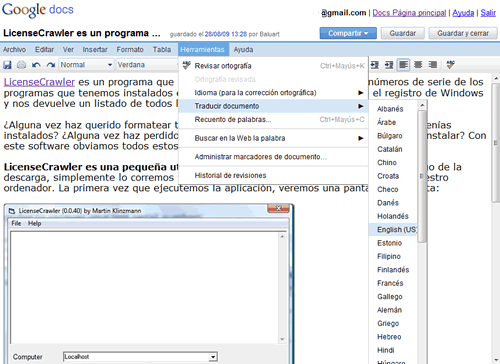Open the Ayuda menu in menu bar

243,50
